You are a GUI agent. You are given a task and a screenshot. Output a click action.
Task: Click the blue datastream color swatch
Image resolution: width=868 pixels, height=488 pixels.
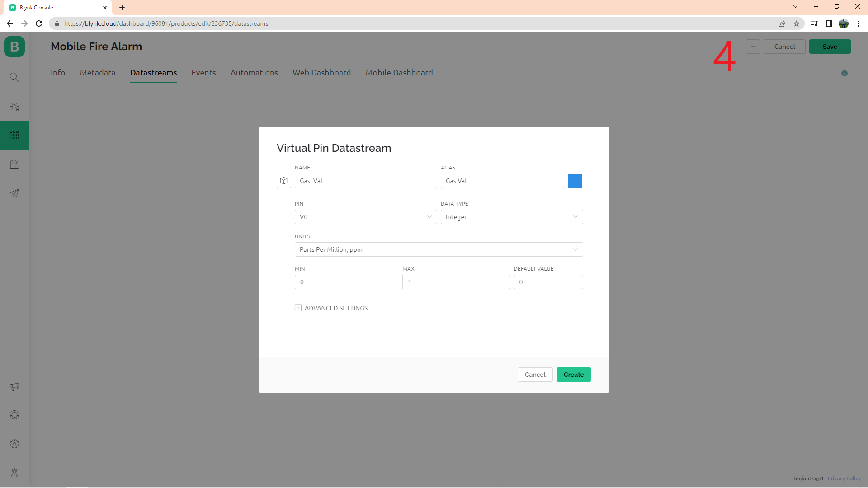[x=575, y=181]
